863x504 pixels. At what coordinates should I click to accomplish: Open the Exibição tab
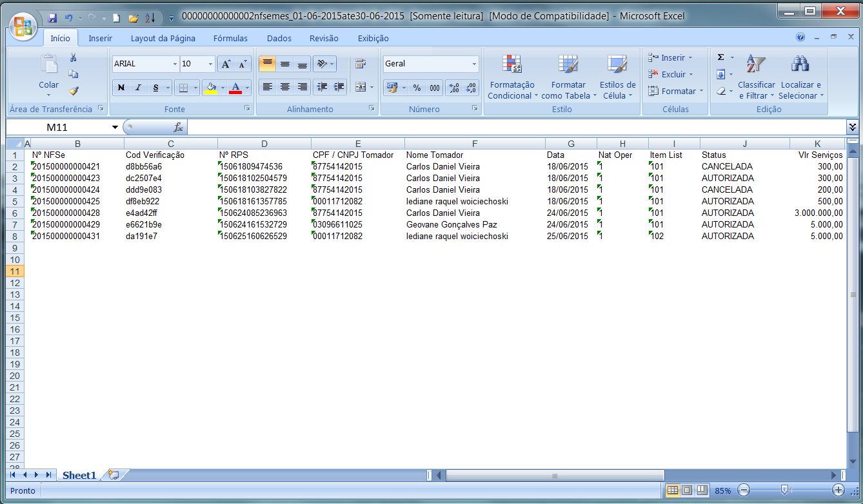[373, 39]
